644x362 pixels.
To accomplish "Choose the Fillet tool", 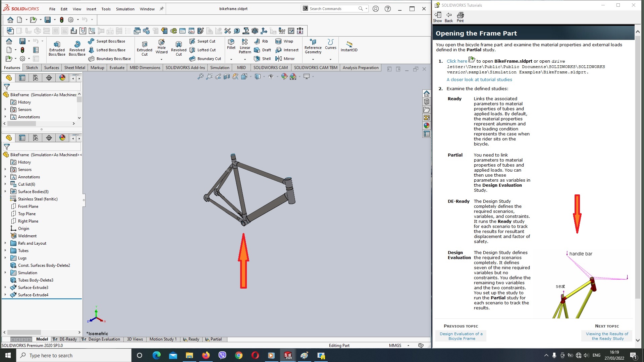I will (231, 44).
